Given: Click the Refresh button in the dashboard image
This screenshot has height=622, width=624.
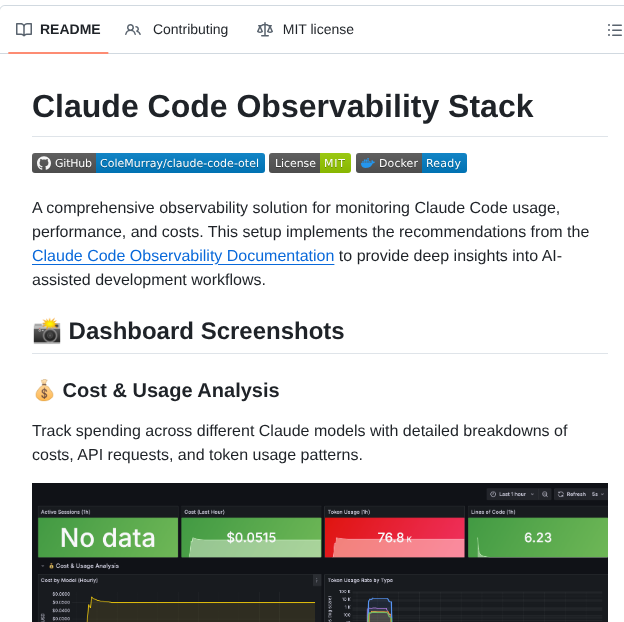Looking at the screenshot, I should tap(572, 494).
